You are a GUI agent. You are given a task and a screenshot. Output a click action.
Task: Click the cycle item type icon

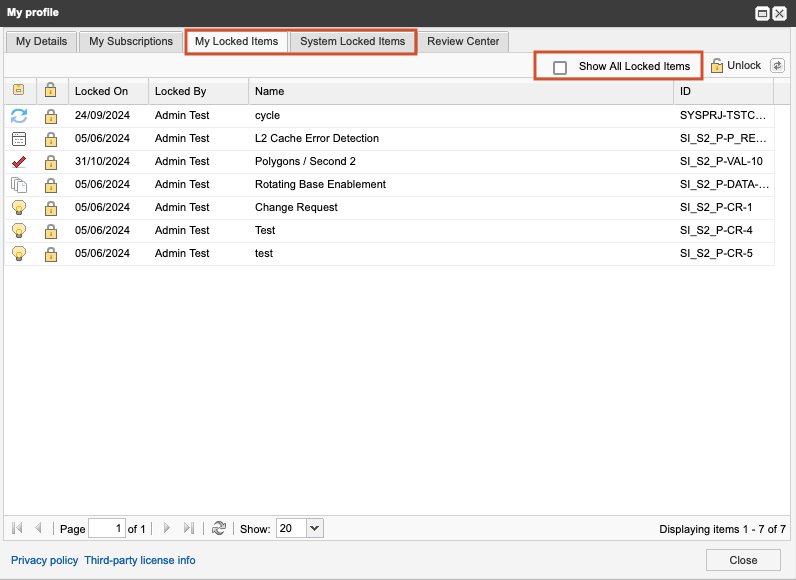point(19,116)
